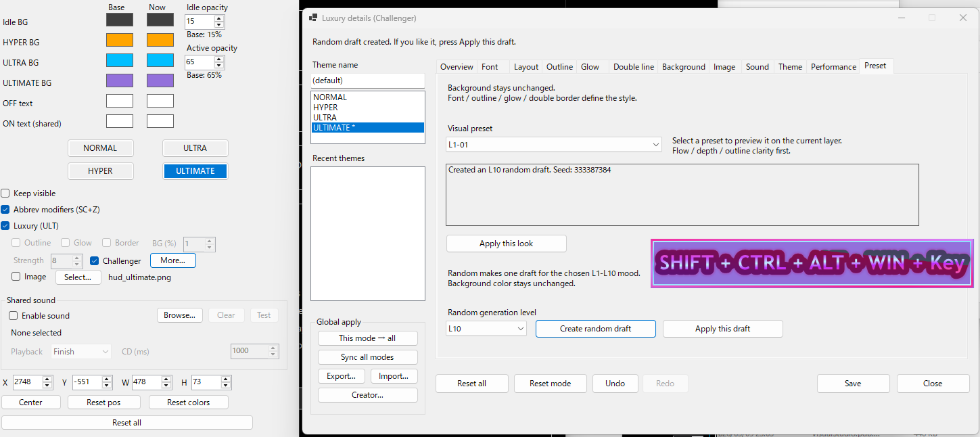Click the More... button beside Challenger
This screenshot has height=437, width=980.
(x=173, y=260)
